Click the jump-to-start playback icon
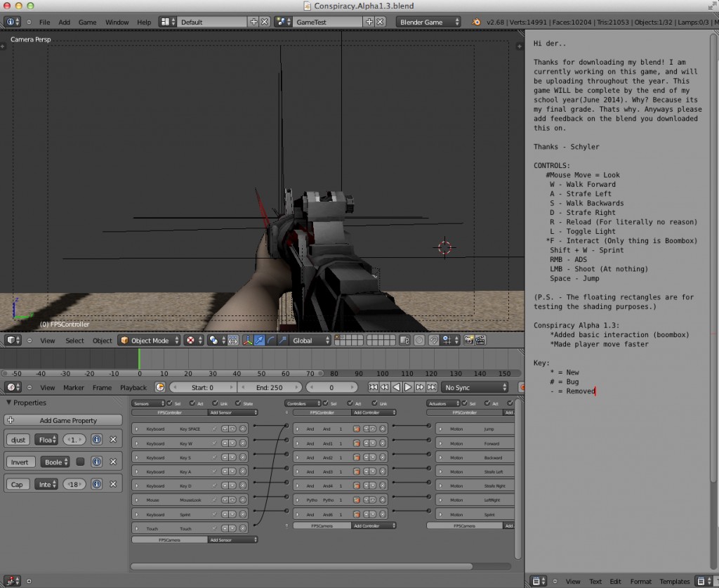The width and height of the screenshot is (719, 588). coord(373,387)
